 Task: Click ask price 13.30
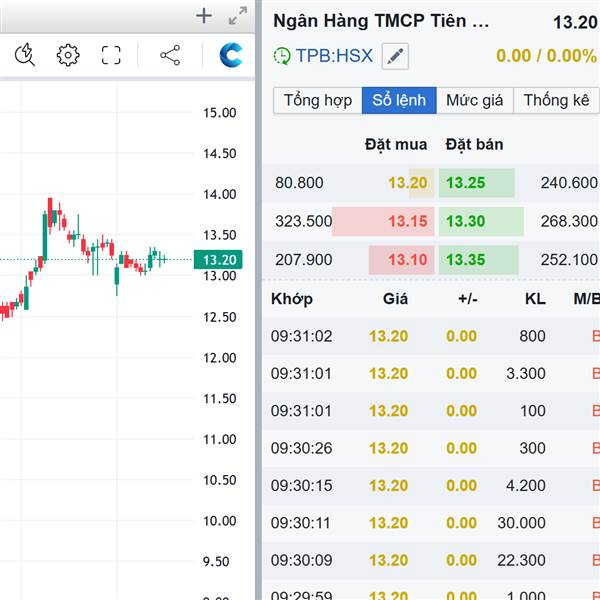tap(466, 221)
